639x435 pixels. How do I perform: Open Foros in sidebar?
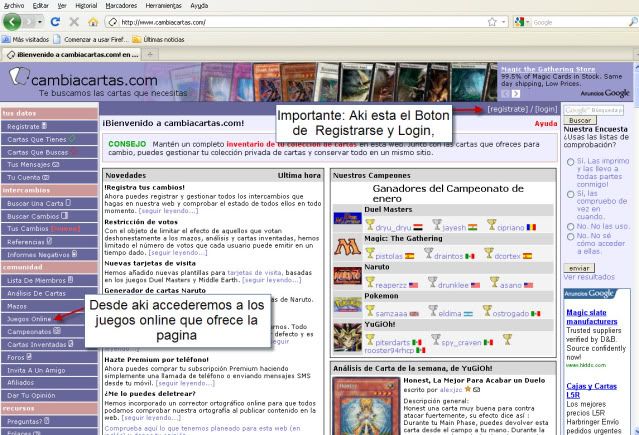pyautogui.click(x=16, y=358)
